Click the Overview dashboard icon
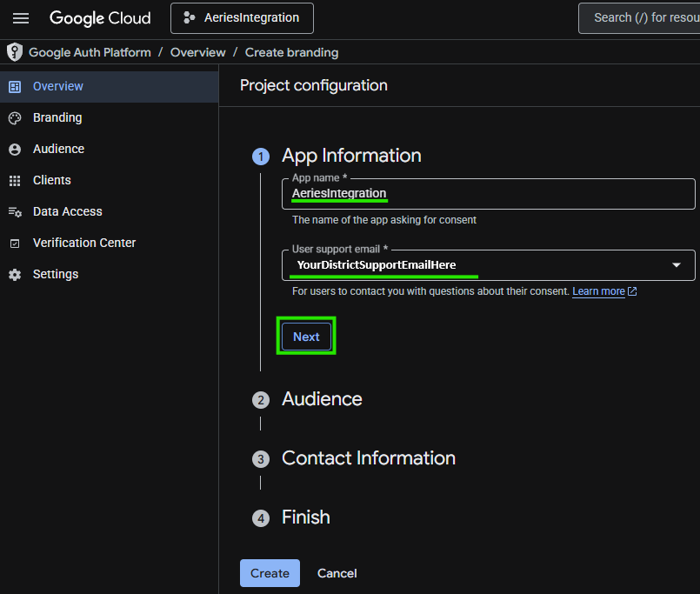Viewport: 700px width, 594px height. [x=15, y=87]
